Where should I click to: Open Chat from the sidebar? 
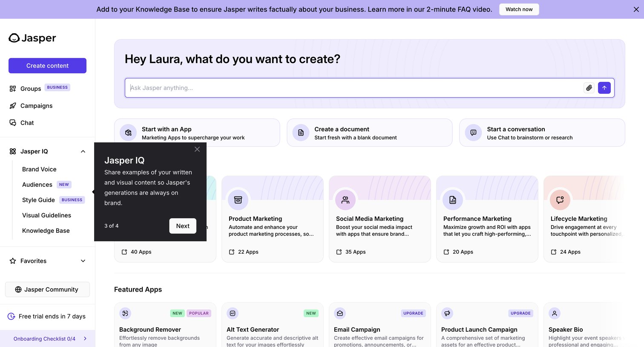click(x=27, y=123)
